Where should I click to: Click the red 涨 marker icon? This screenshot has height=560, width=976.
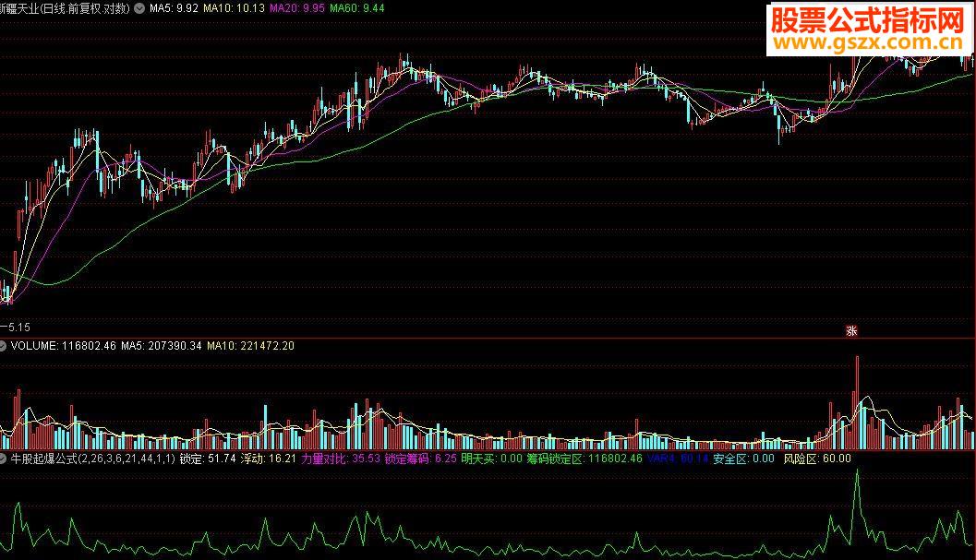pyautogui.click(x=851, y=331)
